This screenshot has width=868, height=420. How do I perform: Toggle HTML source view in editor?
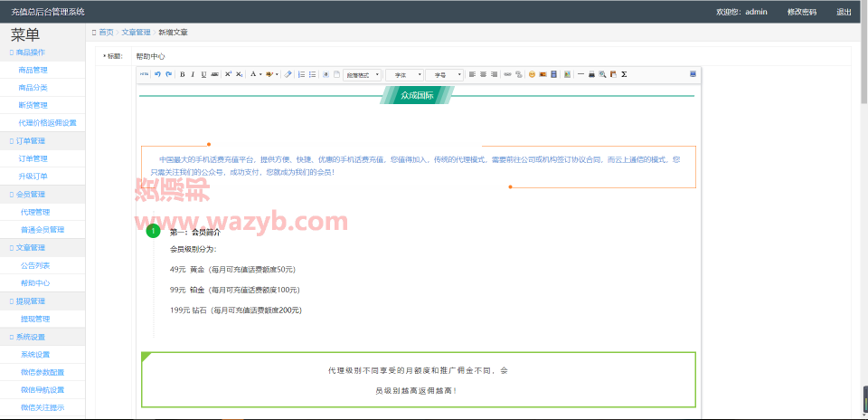coord(144,74)
